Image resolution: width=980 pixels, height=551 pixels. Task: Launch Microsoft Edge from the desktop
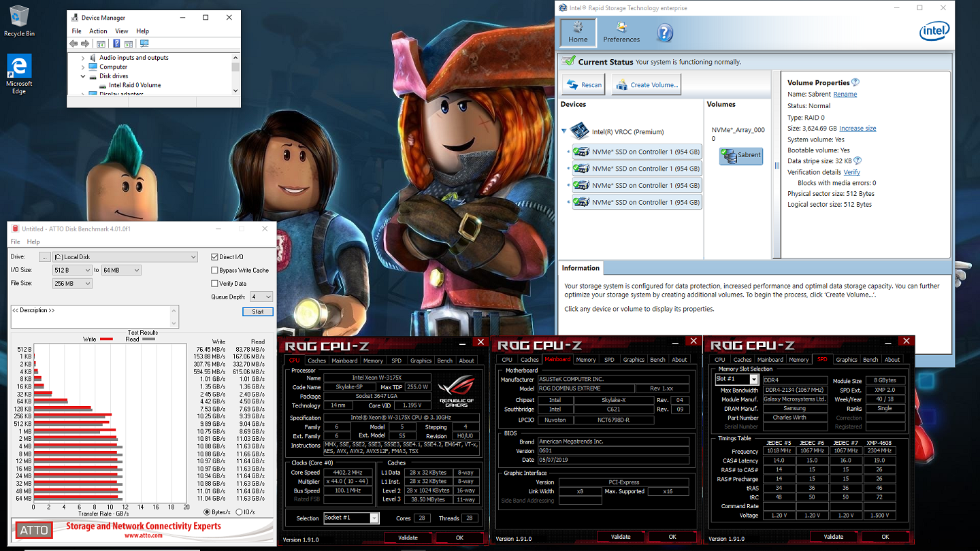pos(18,73)
